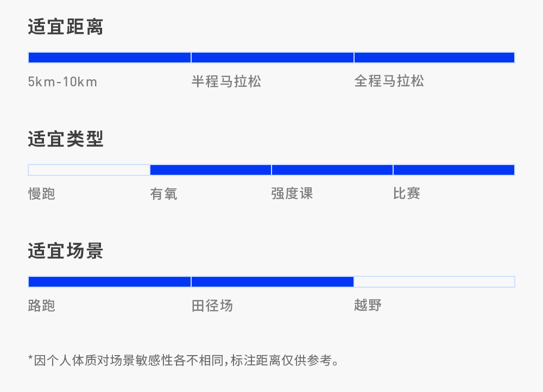Select the bar segment above 比赛

coord(454,170)
